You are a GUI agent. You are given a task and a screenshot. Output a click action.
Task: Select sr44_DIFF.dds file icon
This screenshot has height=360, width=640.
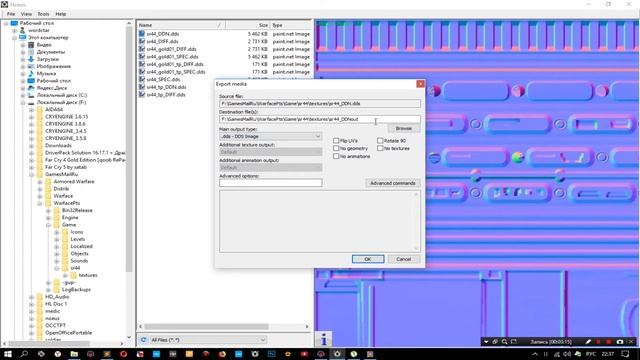tap(142, 41)
